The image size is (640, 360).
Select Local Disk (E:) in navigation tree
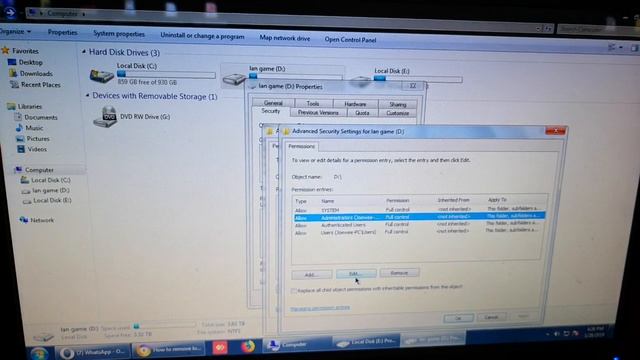tap(52, 200)
